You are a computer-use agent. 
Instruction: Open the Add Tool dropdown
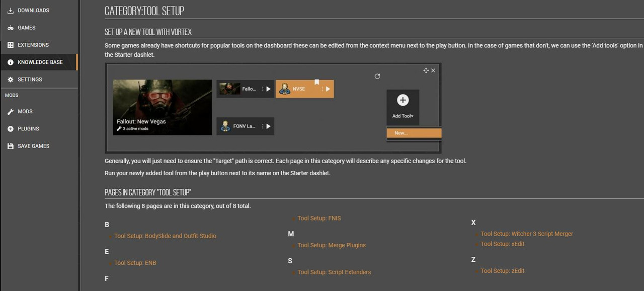[403, 116]
